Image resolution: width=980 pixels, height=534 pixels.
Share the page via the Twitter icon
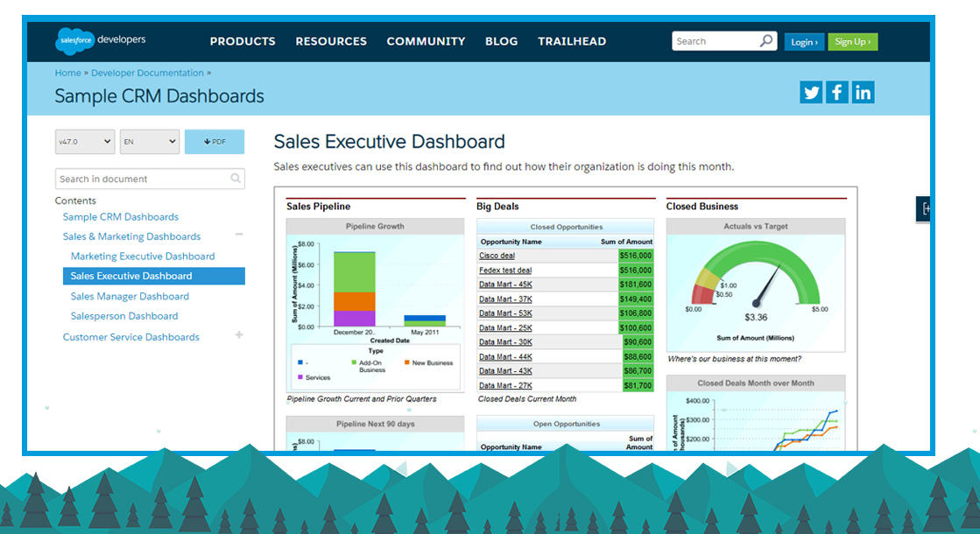[x=810, y=92]
